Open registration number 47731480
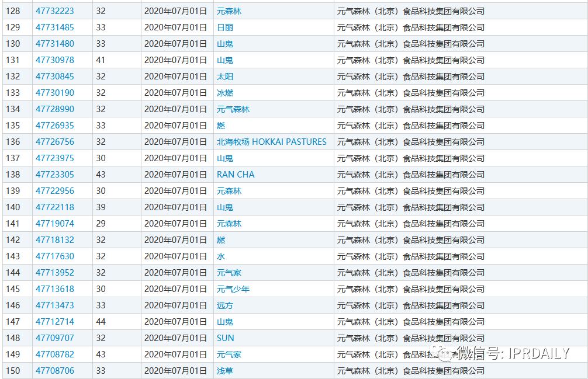The width and height of the screenshot is (588, 379). (x=55, y=44)
